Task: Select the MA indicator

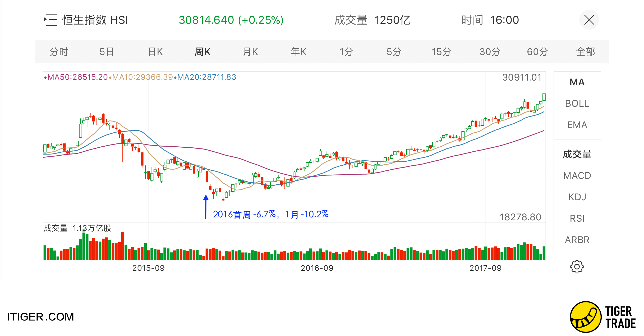Action: click(x=577, y=82)
